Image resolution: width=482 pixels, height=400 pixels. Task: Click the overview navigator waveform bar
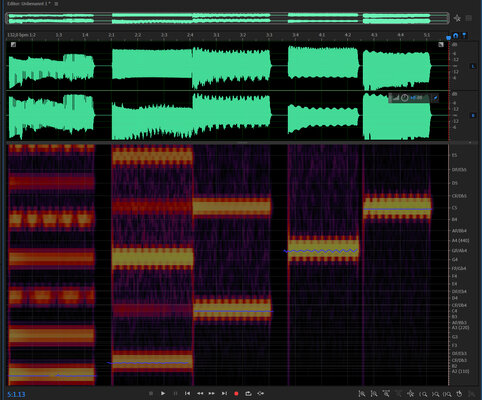[227, 18]
